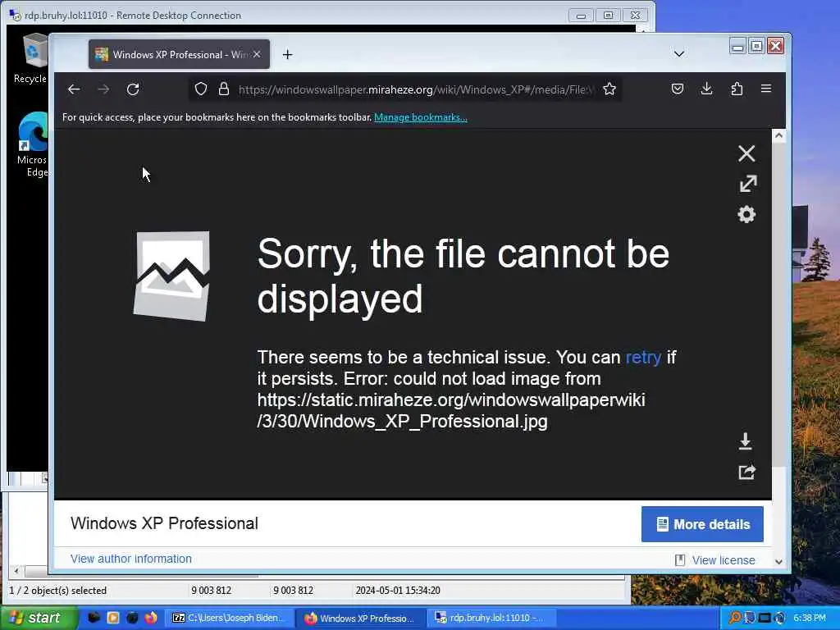Click the date 2024-05-01 15:34:20 status cell

click(x=398, y=591)
